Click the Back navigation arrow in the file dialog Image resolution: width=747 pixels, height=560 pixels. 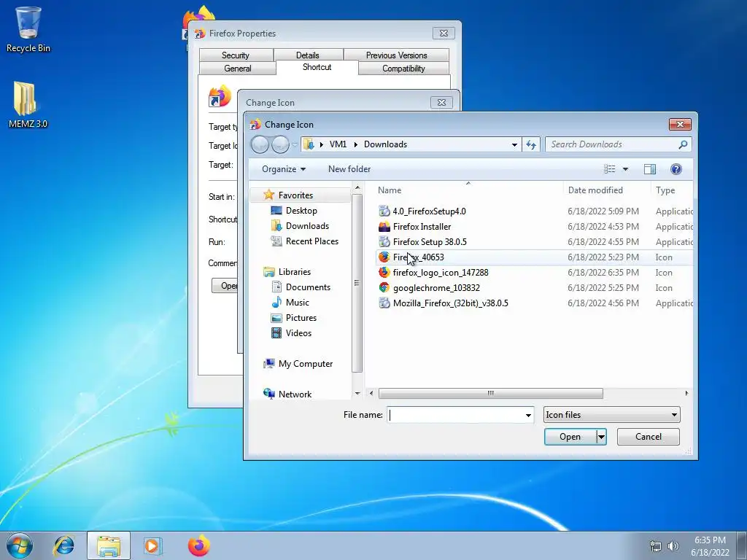pos(260,144)
